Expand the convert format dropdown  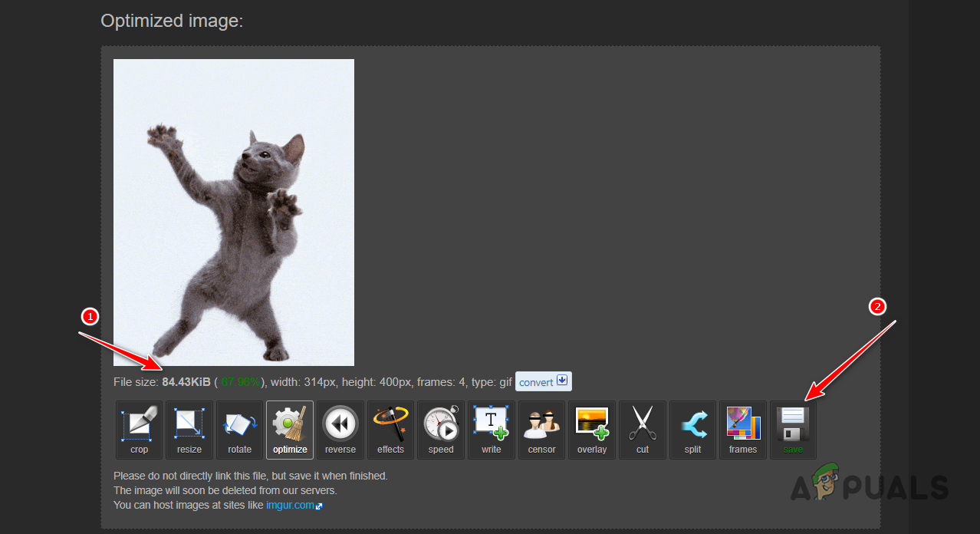pos(562,381)
